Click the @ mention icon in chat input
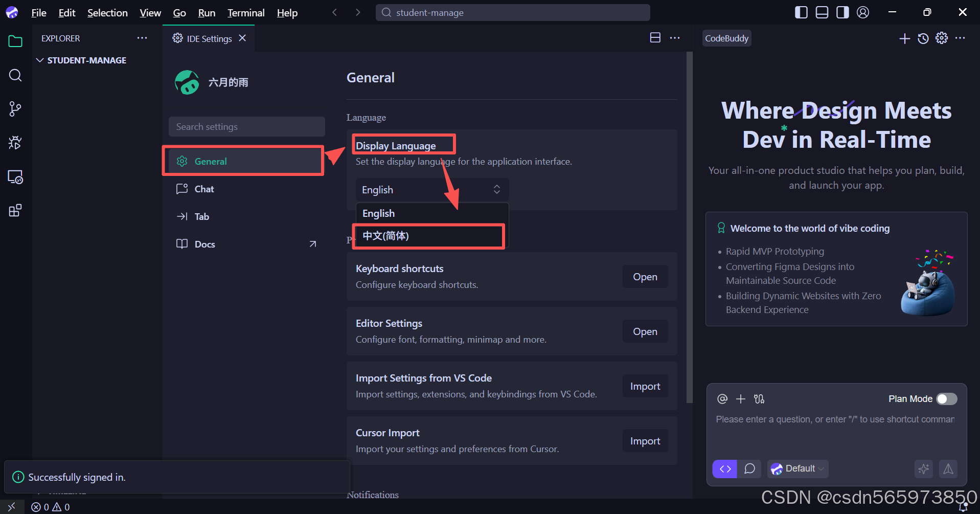980x514 pixels. click(x=722, y=399)
